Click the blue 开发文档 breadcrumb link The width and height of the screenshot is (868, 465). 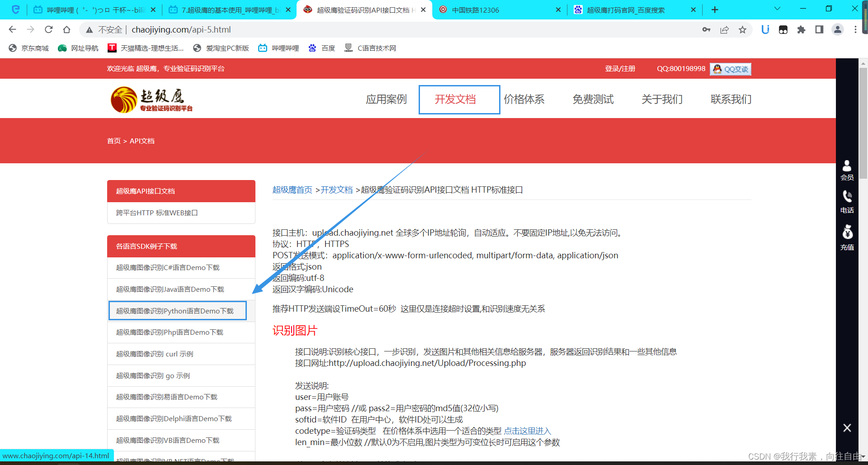336,190
